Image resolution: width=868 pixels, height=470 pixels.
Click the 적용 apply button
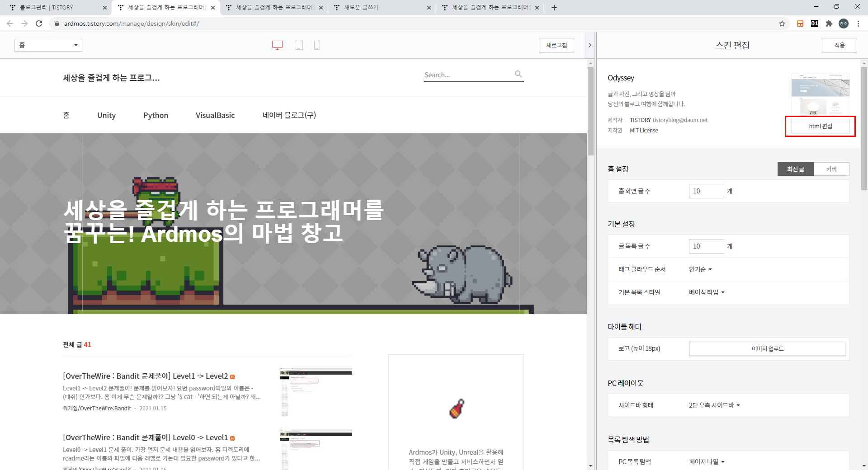tap(840, 45)
